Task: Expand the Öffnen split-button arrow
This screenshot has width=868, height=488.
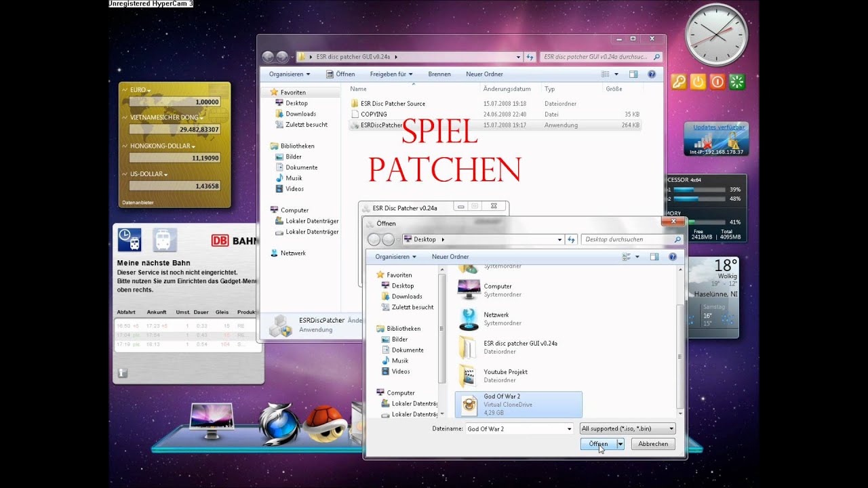Action: click(x=620, y=444)
